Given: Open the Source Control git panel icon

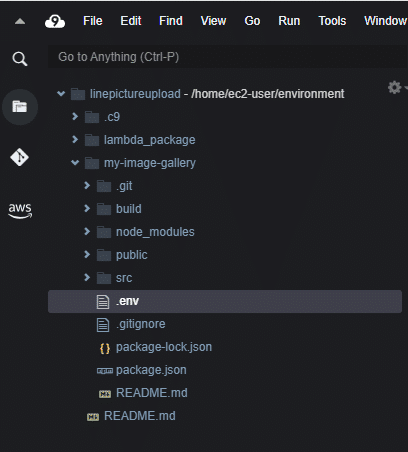Looking at the screenshot, I should point(19,157).
